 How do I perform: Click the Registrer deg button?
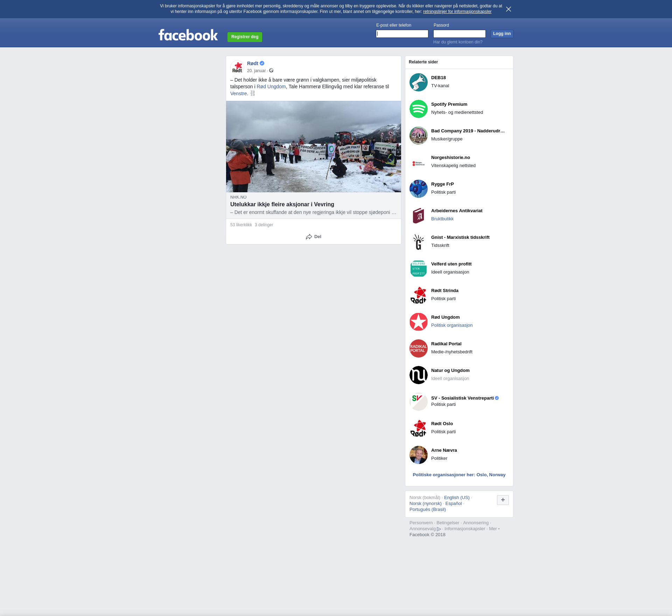point(245,37)
